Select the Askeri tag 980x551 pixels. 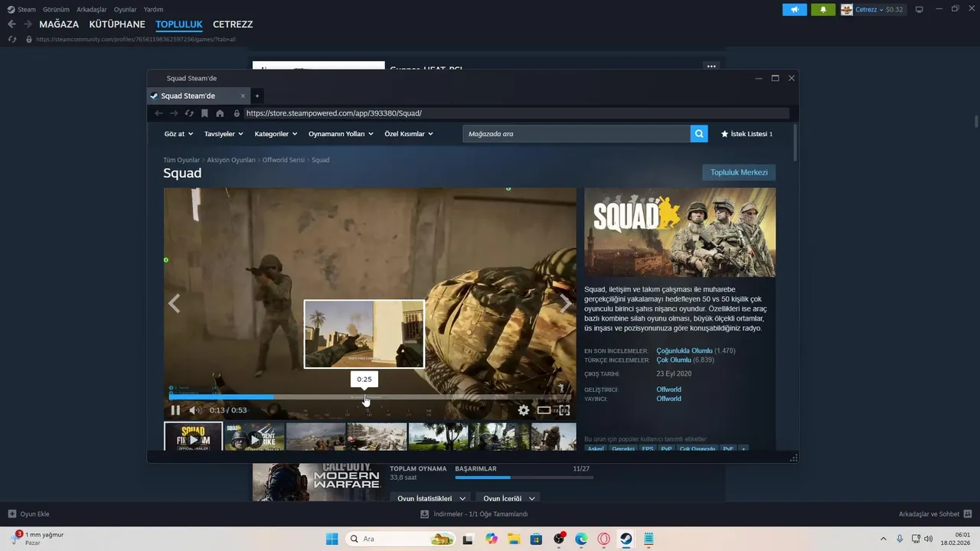(596, 449)
